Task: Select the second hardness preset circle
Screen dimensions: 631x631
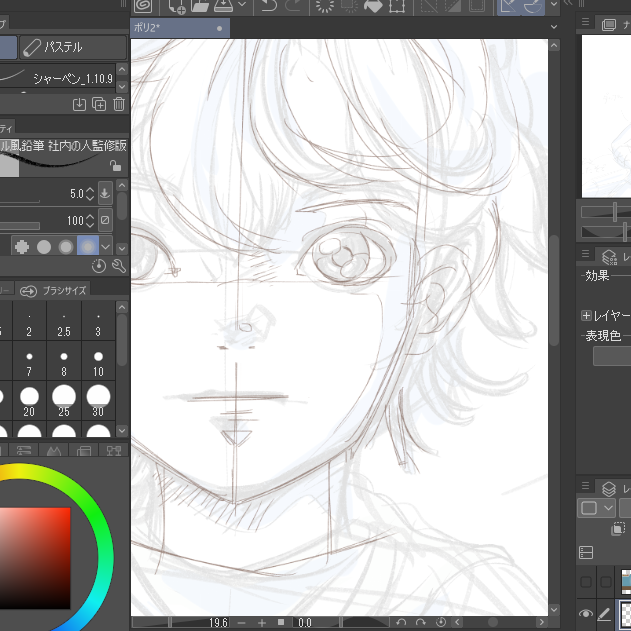Action: [44, 247]
